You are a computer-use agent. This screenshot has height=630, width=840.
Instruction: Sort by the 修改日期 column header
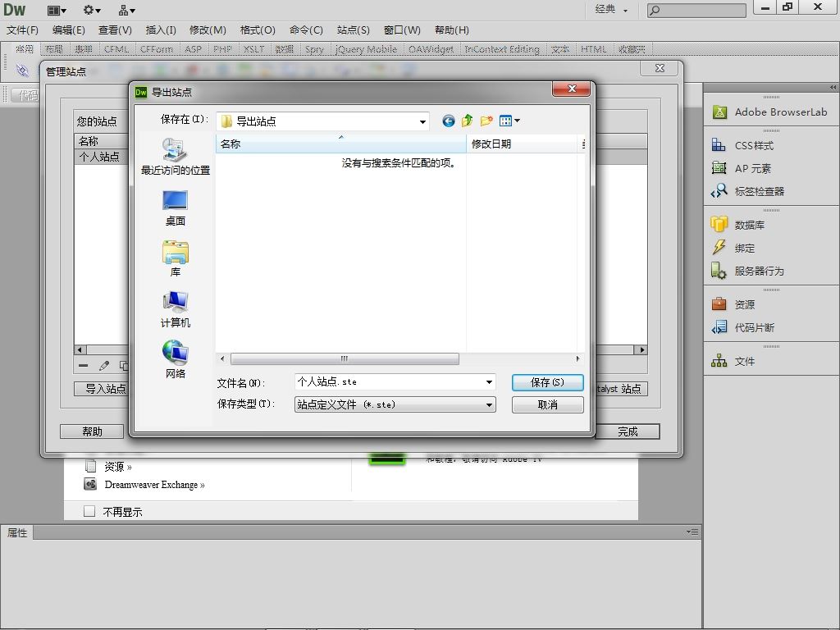(x=522, y=144)
